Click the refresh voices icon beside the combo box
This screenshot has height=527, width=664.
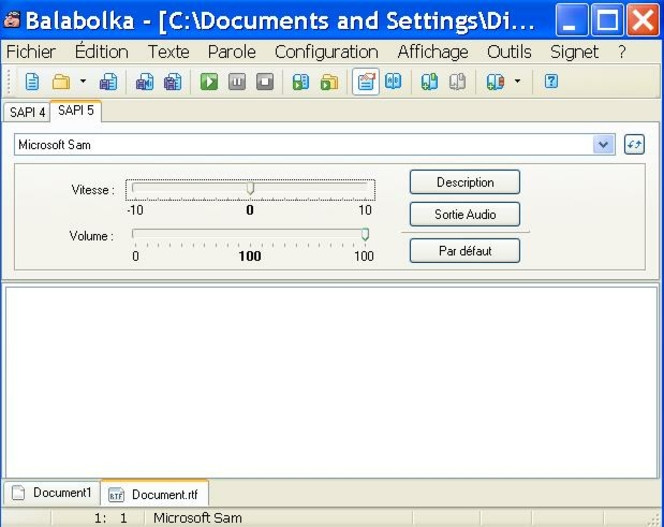point(634,145)
